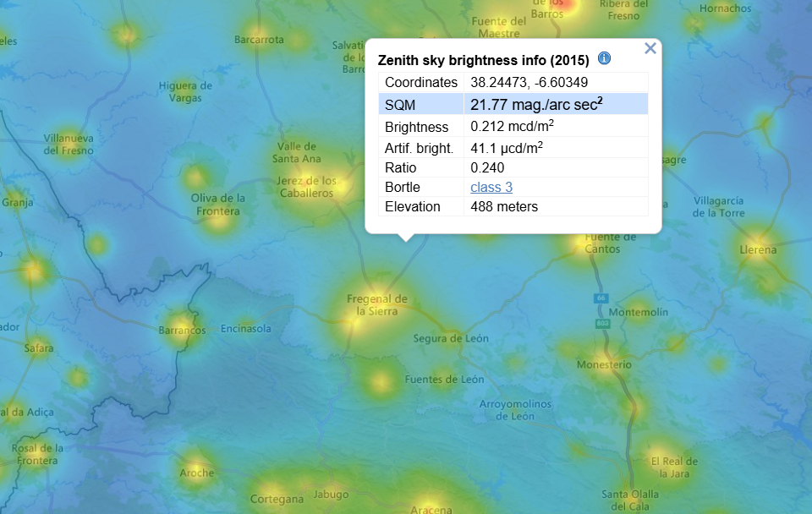The image size is (812, 514).
Task: Click the Cortegana town label
Action: [277, 499]
